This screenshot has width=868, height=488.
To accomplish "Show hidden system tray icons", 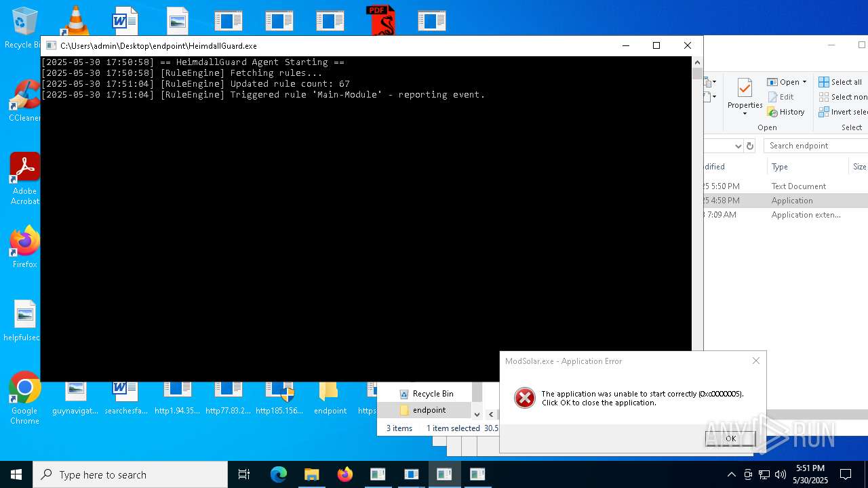I will pyautogui.click(x=731, y=474).
